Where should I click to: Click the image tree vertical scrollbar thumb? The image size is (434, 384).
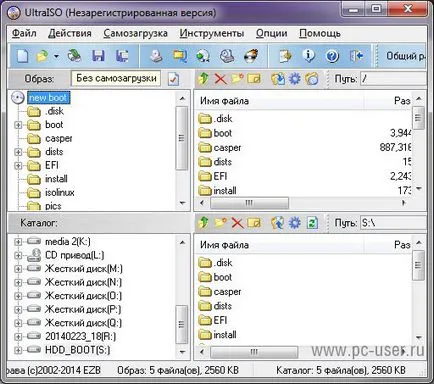182,138
